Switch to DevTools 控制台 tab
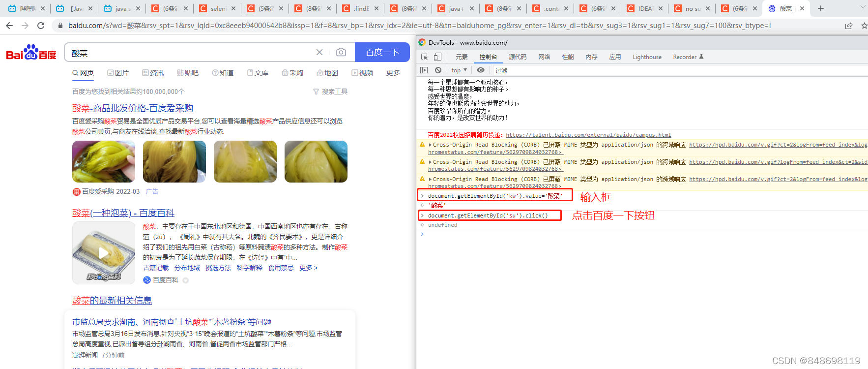 488,57
